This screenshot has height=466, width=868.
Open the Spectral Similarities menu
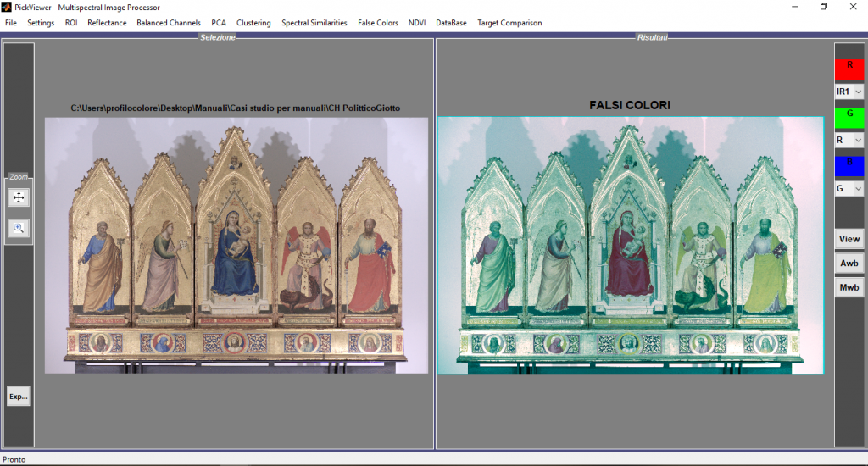point(314,23)
